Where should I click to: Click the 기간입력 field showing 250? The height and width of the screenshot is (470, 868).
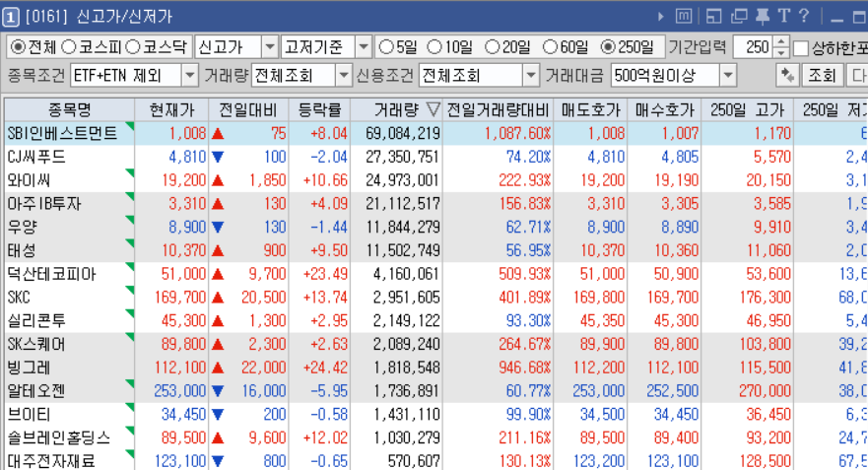click(754, 47)
